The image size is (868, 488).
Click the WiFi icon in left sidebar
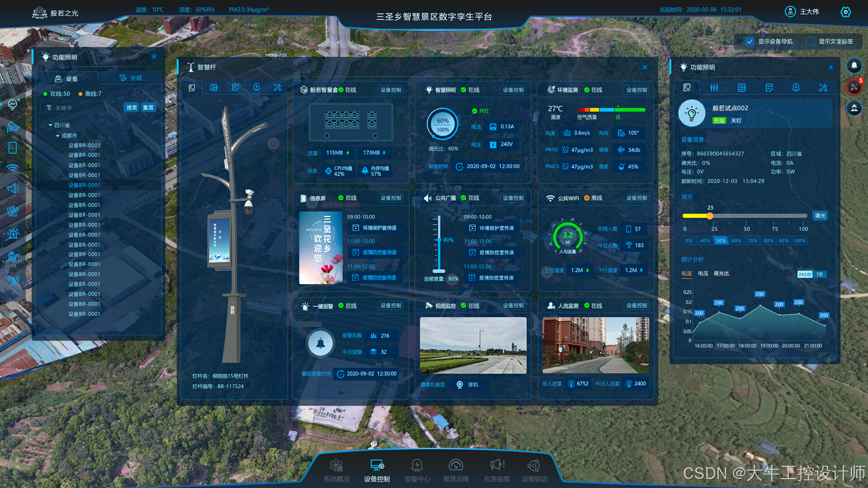tap(13, 168)
